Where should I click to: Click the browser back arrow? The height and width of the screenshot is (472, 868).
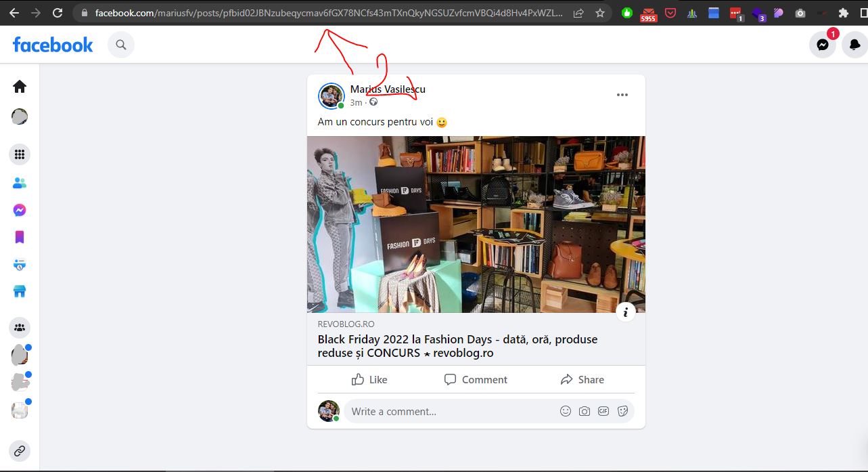14,13
